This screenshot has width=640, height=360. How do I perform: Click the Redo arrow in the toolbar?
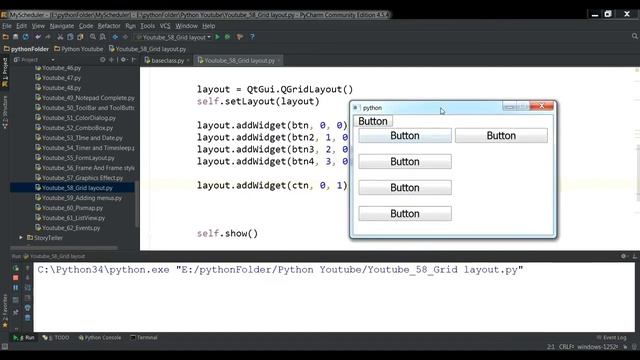tap(48, 37)
